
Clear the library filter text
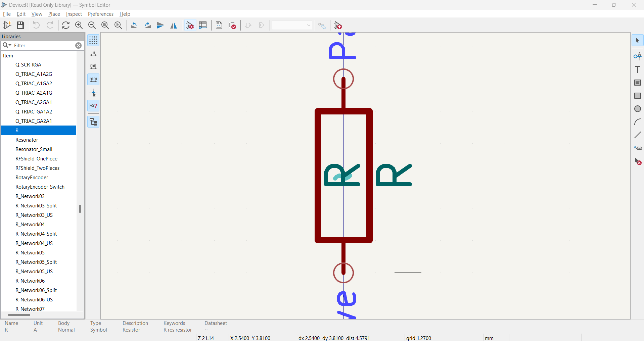(79, 46)
